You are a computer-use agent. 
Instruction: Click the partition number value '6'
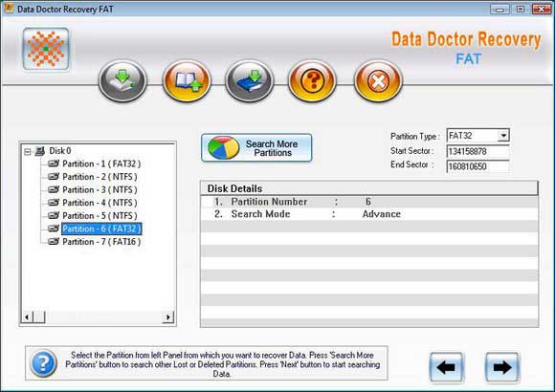368,202
